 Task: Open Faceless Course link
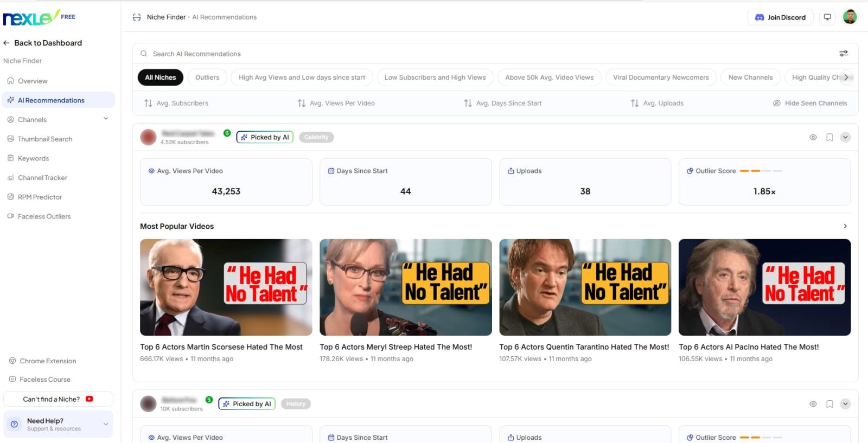point(40,380)
